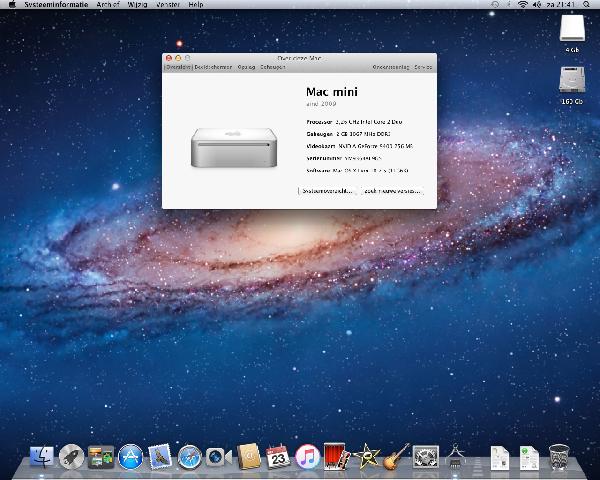Click System Information chip icon in dock
600x480 pixels.
click(455, 456)
